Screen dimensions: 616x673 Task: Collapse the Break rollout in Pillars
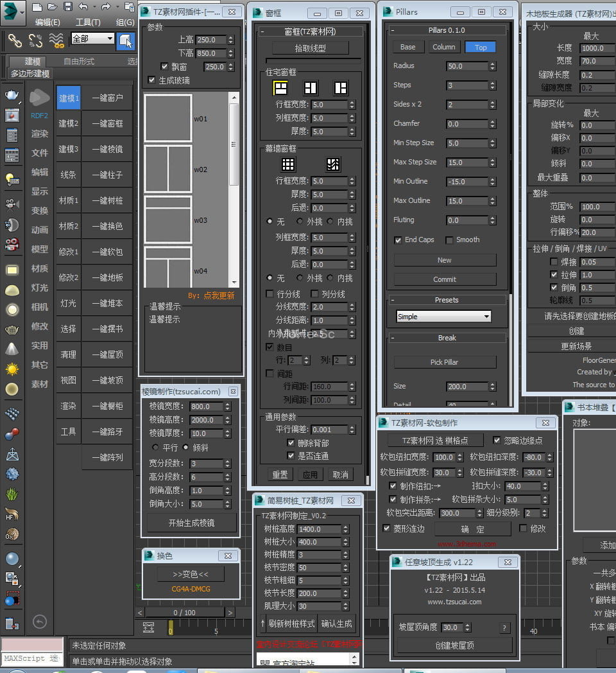pyautogui.click(x=392, y=338)
